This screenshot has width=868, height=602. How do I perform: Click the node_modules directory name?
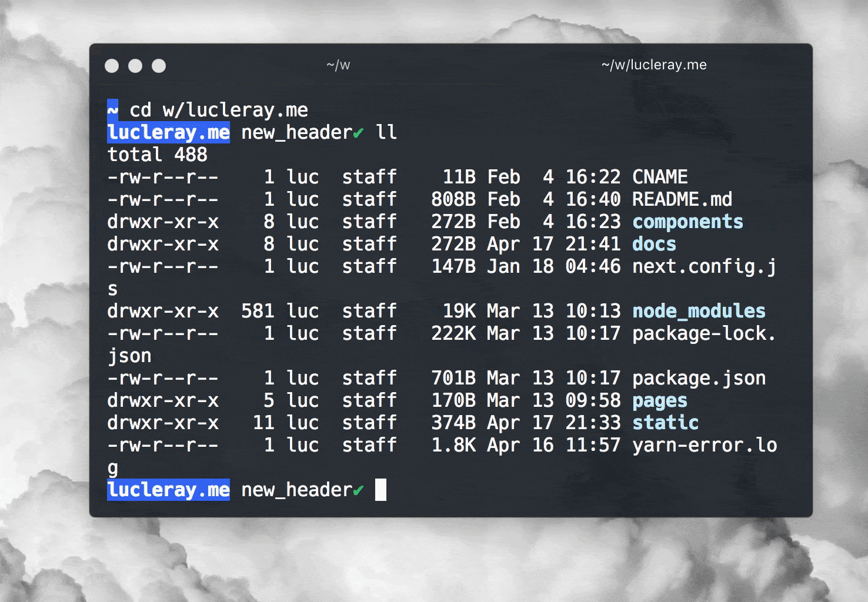(x=699, y=311)
